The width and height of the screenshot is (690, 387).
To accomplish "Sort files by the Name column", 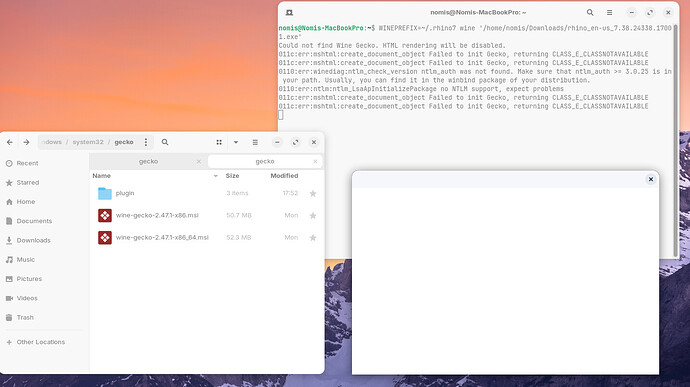I will [x=102, y=176].
